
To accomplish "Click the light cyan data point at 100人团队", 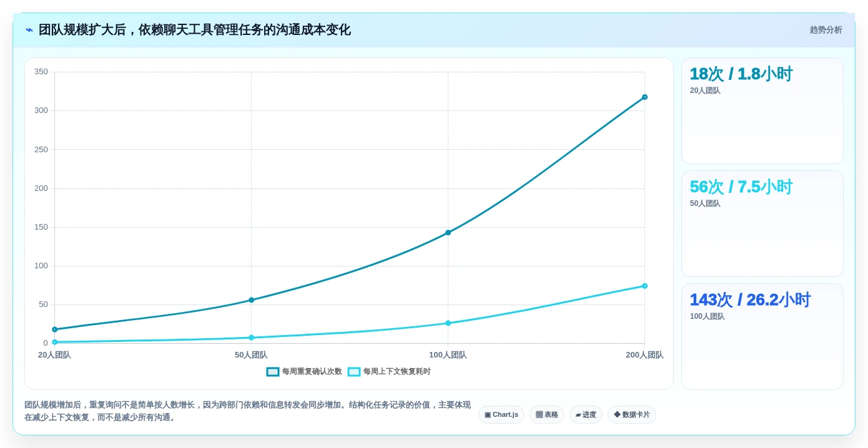I will 448,323.
